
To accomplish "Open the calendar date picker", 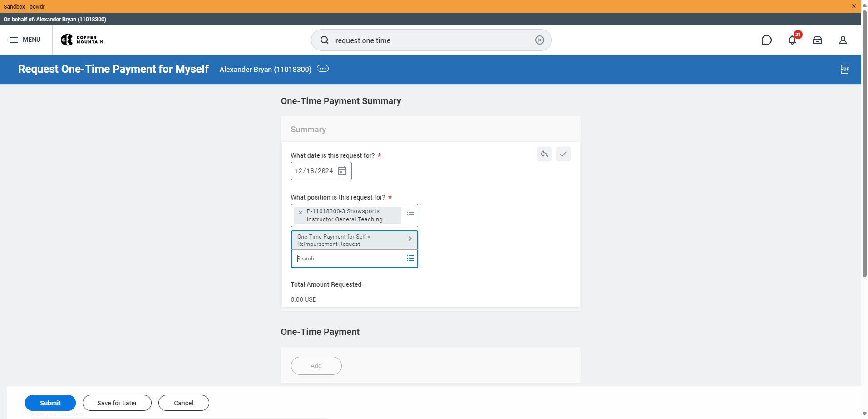I will [x=342, y=171].
